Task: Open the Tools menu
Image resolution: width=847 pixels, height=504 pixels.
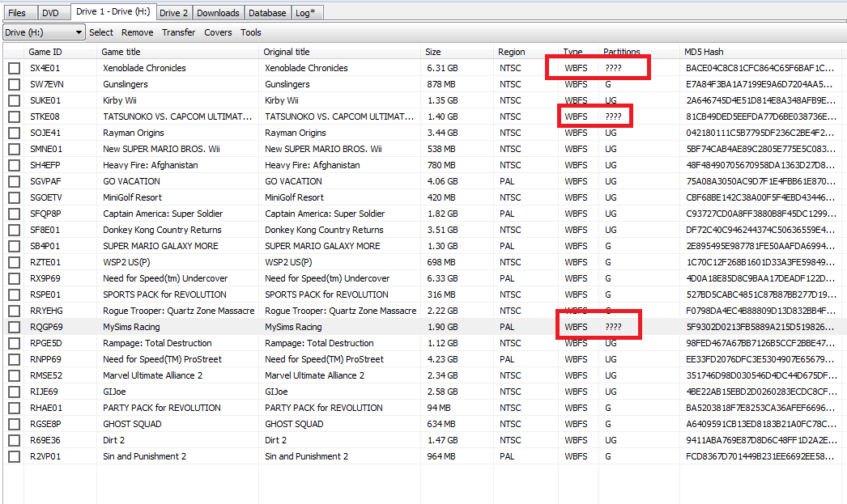Action: 251,32
